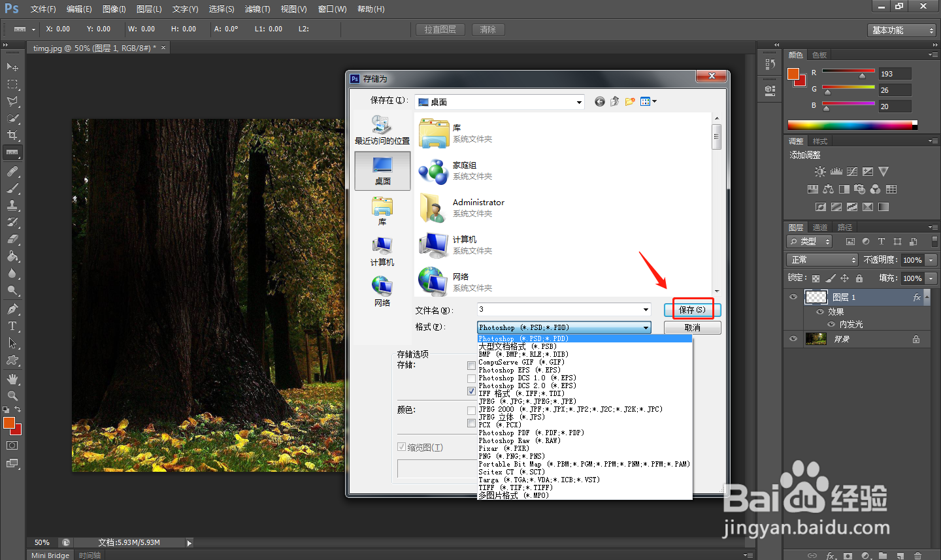Viewport: 941px width, 560px height.
Task: Toggle layer filter on/off switch
Action: coord(934,242)
